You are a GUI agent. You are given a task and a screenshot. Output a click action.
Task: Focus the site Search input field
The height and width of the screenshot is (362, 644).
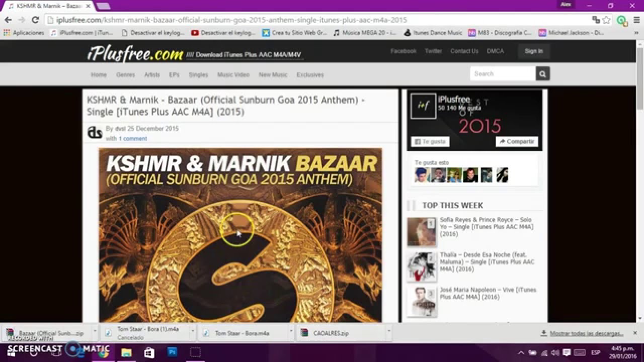click(x=503, y=74)
